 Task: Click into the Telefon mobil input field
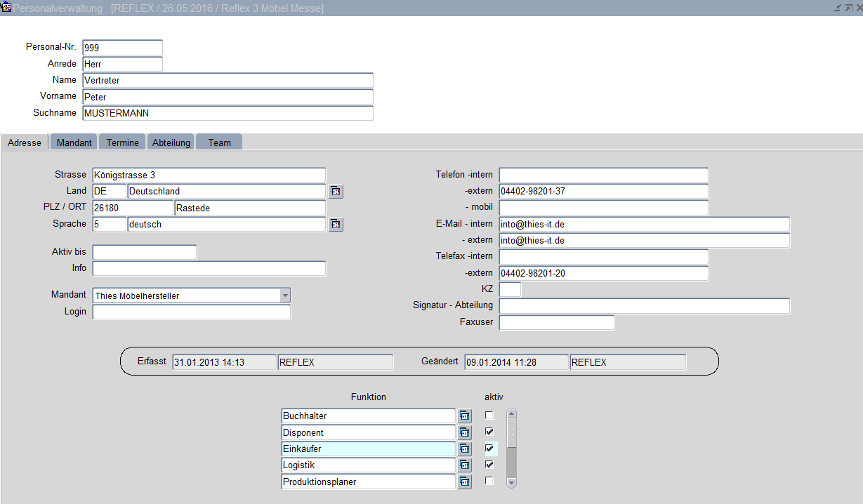[603, 208]
